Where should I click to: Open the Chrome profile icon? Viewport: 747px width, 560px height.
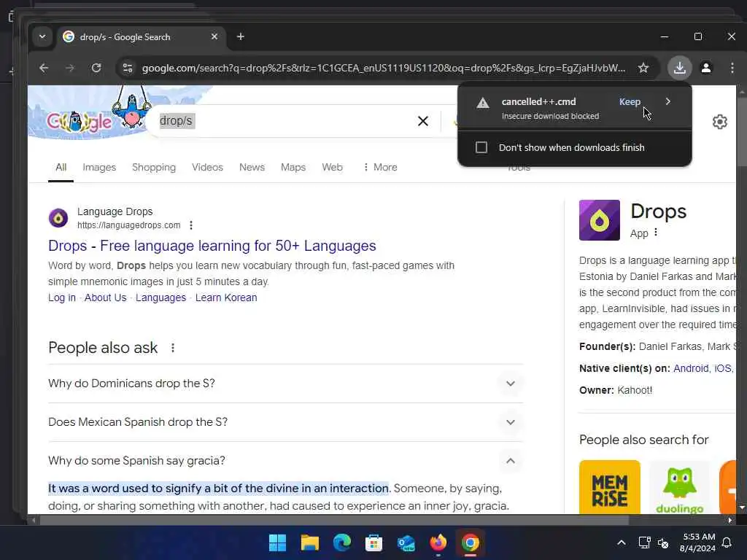tap(706, 68)
